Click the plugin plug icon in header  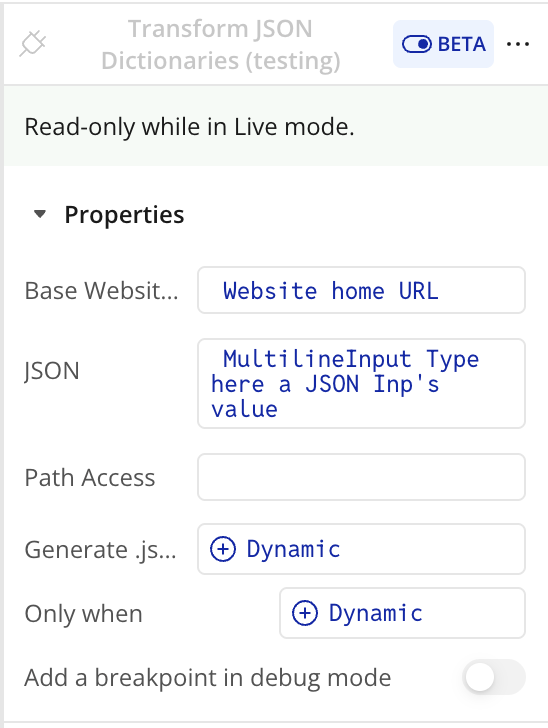tap(33, 44)
